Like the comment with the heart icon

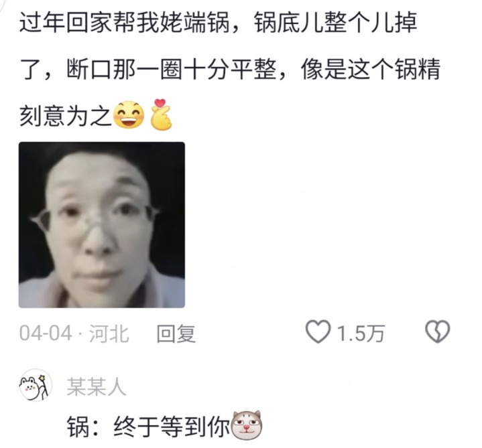click(318, 331)
